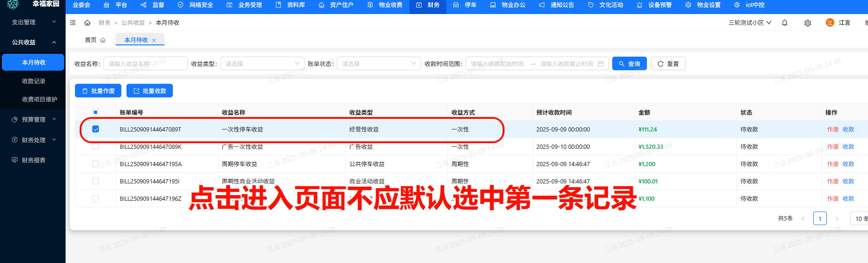The height and width of the screenshot is (263, 868).
Task: Open the 停车 top menu
Action: [x=465, y=5]
